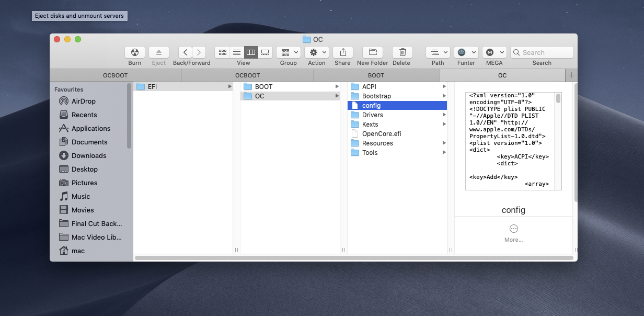Switch to icon view mode

[222, 52]
